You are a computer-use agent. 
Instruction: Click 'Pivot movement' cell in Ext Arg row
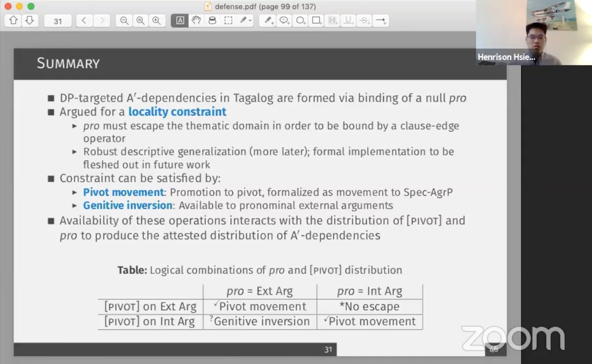(260, 307)
